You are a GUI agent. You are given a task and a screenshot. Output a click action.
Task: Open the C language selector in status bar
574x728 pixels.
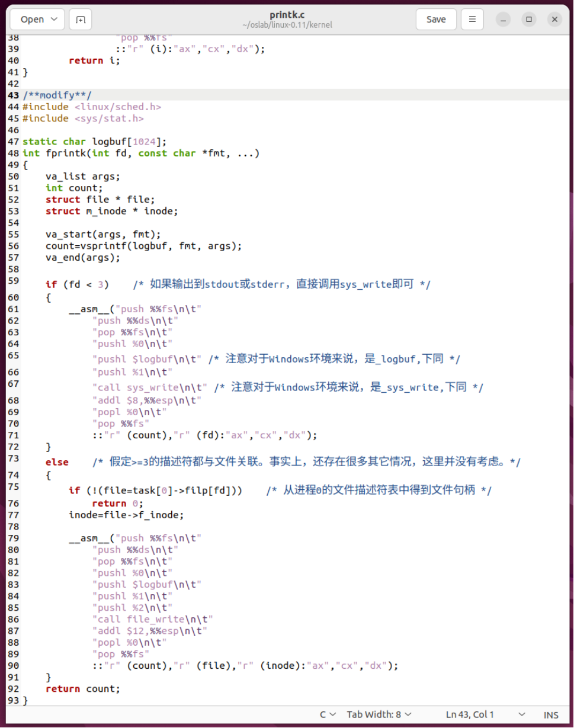328,715
